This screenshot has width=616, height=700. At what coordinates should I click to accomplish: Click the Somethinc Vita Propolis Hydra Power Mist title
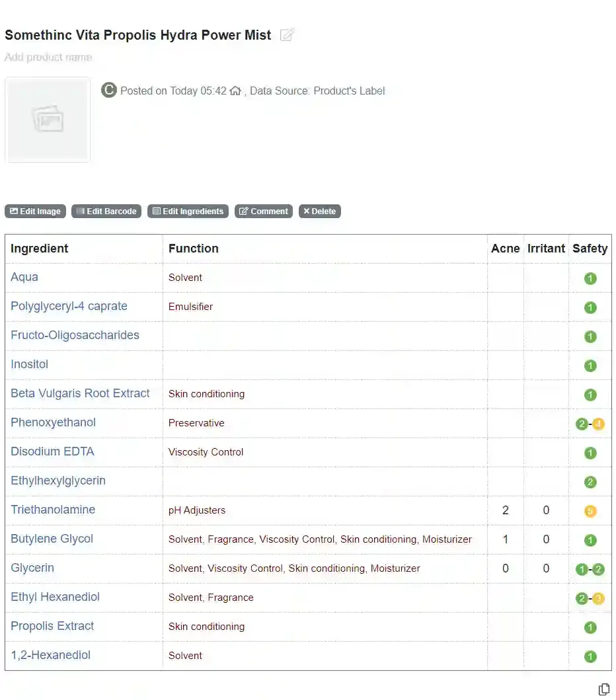click(x=138, y=35)
